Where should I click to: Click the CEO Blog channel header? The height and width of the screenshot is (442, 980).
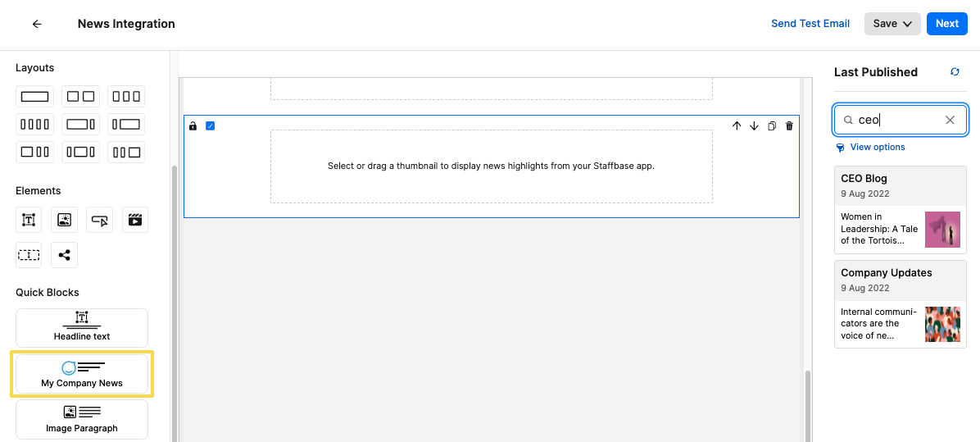click(901, 185)
